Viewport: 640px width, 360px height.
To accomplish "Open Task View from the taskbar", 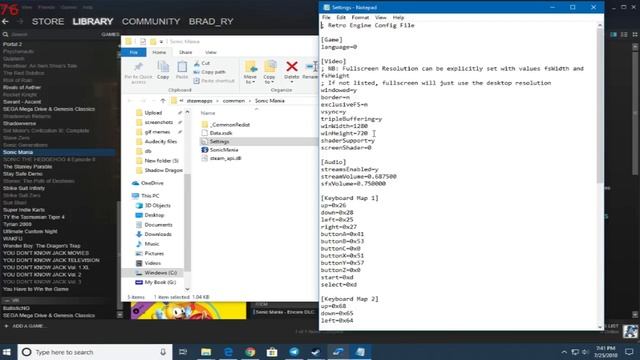I will [x=183, y=352].
